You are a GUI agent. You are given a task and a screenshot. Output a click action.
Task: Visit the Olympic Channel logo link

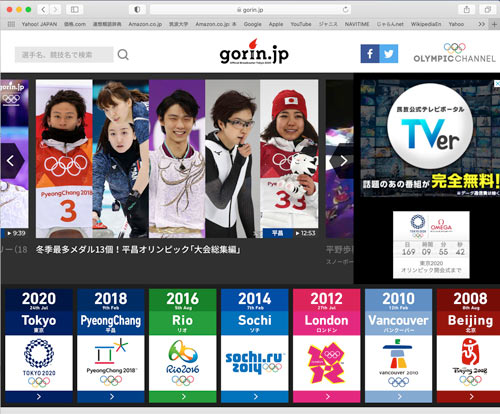tap(455, 53)
